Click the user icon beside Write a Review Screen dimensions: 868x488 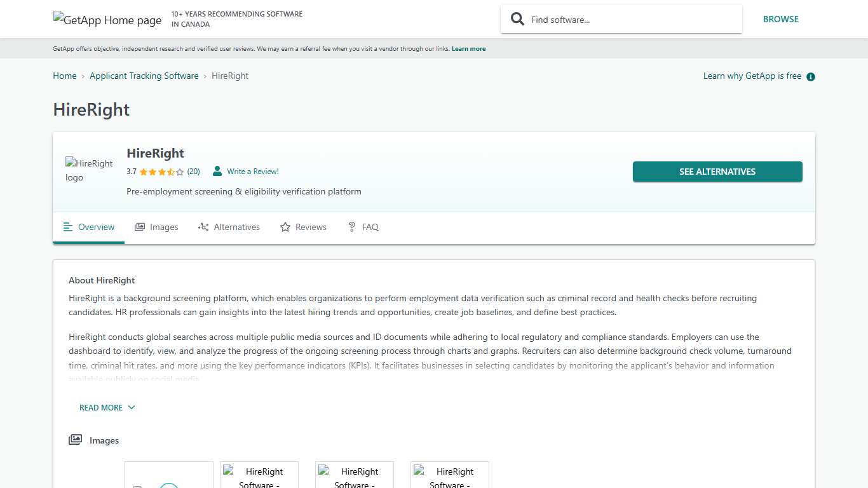[217, 171]
